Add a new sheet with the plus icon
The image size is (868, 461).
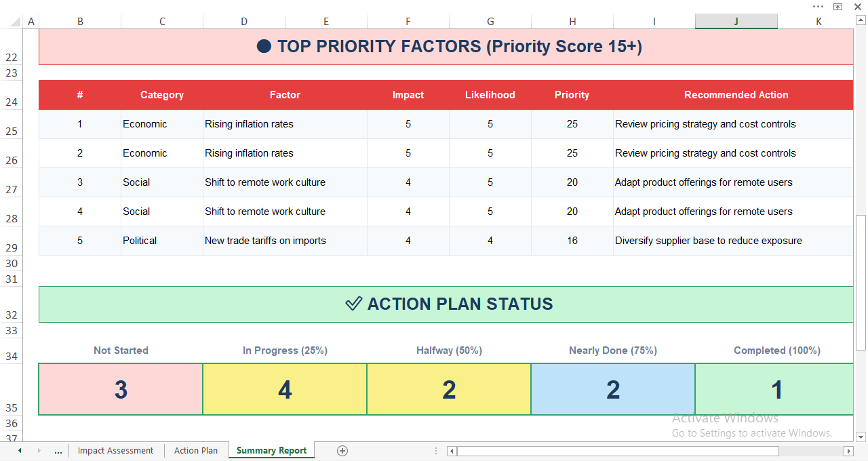(342, 451)
